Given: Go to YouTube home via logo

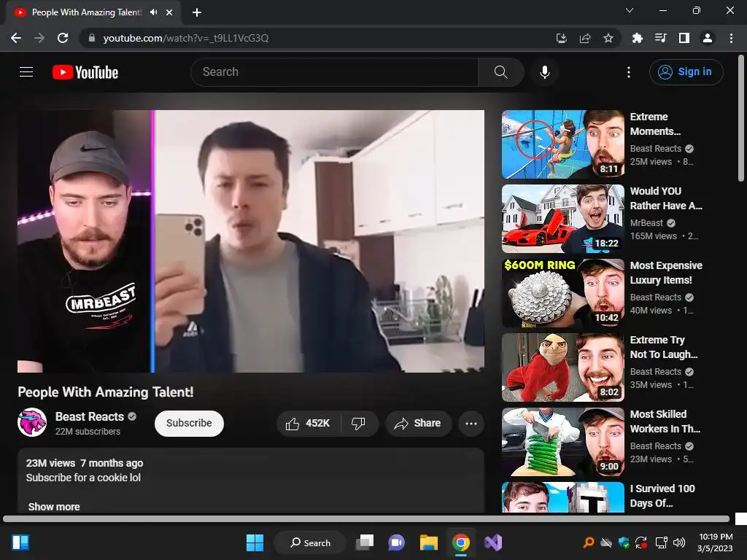Looking at the screenshot, I should point(85,72).
